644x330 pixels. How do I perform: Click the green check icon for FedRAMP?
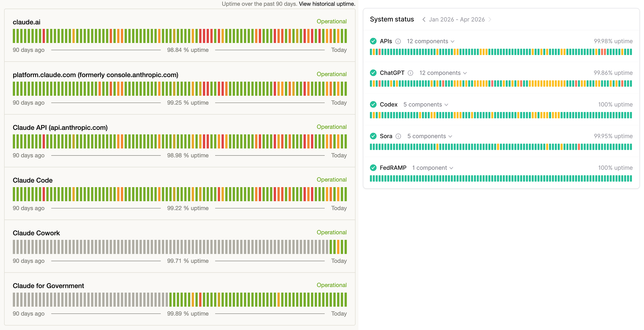tap(373, 168)
